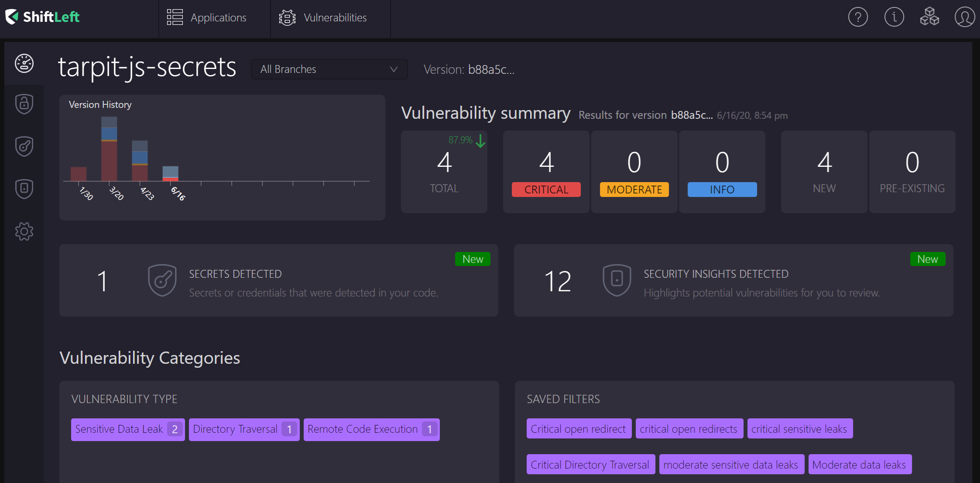Filter by Remote Code Execution type
The image size is (980, 483).
click(x=372, y=429)
